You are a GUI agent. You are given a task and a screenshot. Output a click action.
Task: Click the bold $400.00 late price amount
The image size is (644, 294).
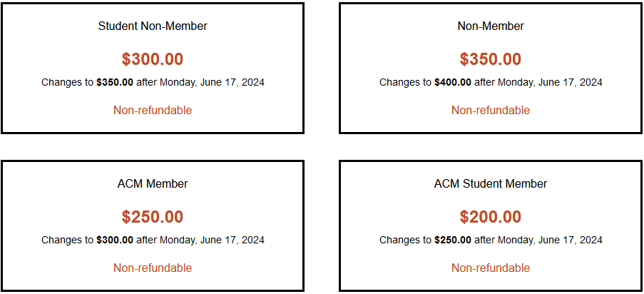pyautogui.click(x=453, y=82)
